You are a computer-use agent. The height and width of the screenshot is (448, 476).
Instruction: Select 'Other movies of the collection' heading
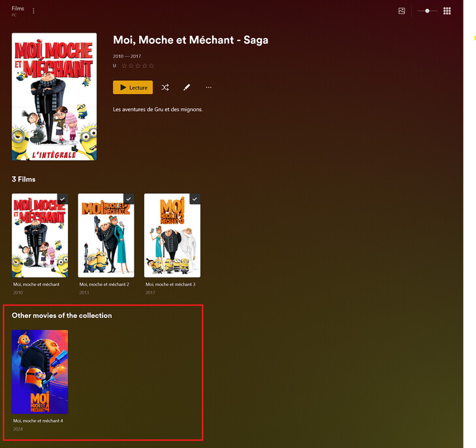click(62, 315)
